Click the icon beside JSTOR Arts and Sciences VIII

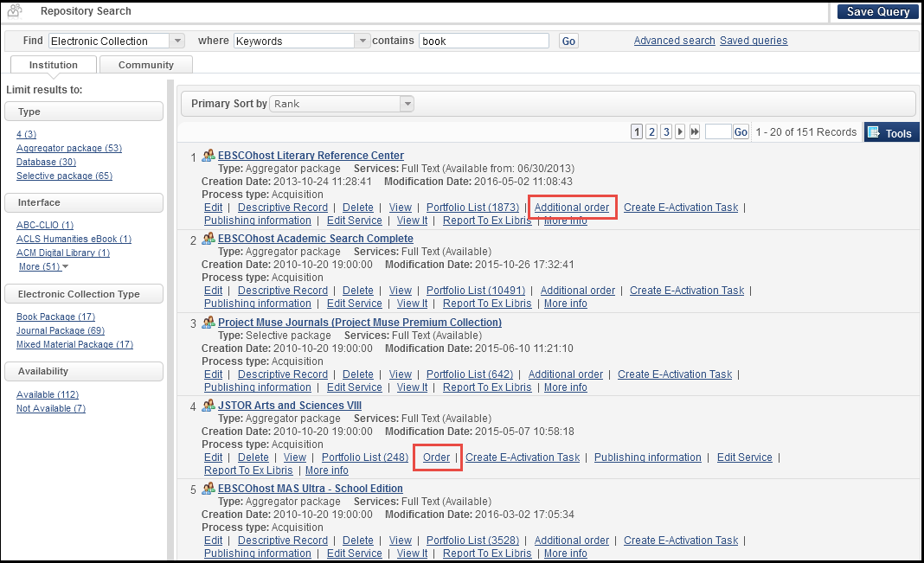(208, 406)
